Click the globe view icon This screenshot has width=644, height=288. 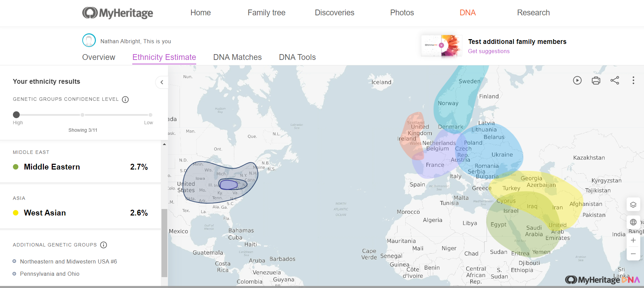633,222
